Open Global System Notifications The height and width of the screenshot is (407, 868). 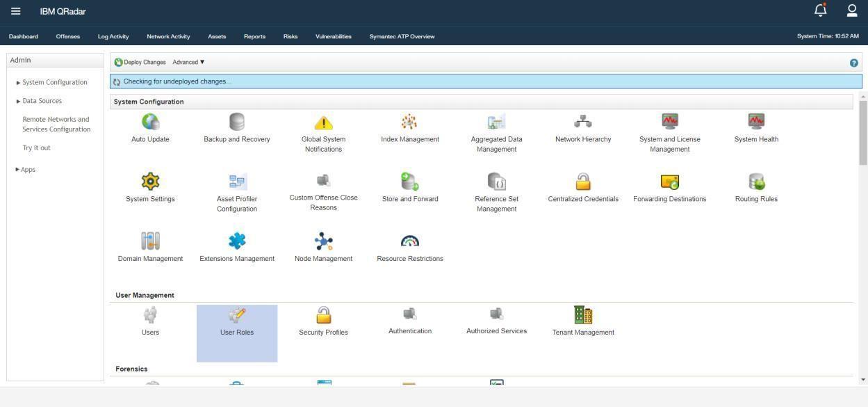tap(323, 134)
